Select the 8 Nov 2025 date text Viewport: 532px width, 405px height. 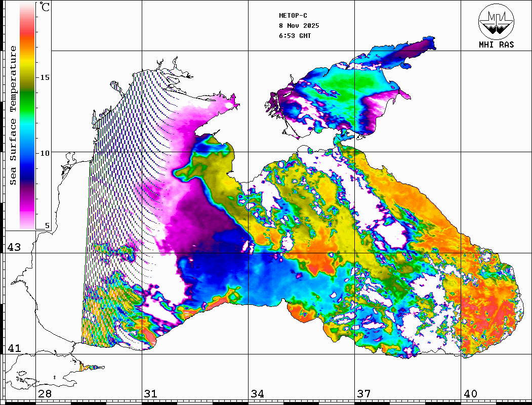299,26
